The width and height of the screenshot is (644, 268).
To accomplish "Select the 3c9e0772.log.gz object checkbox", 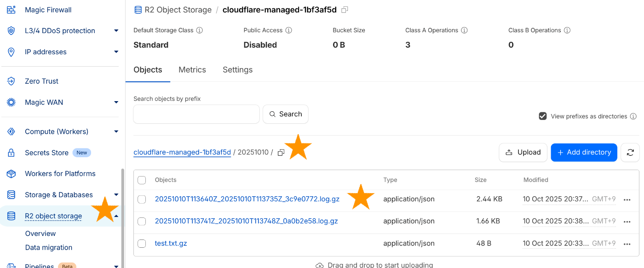I will tap(142, 200).
